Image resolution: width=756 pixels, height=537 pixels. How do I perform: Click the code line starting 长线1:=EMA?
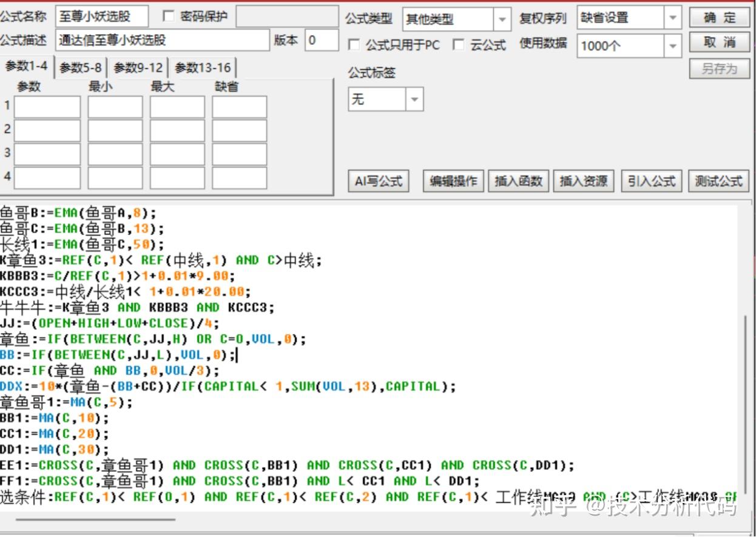tap(82, 245)
